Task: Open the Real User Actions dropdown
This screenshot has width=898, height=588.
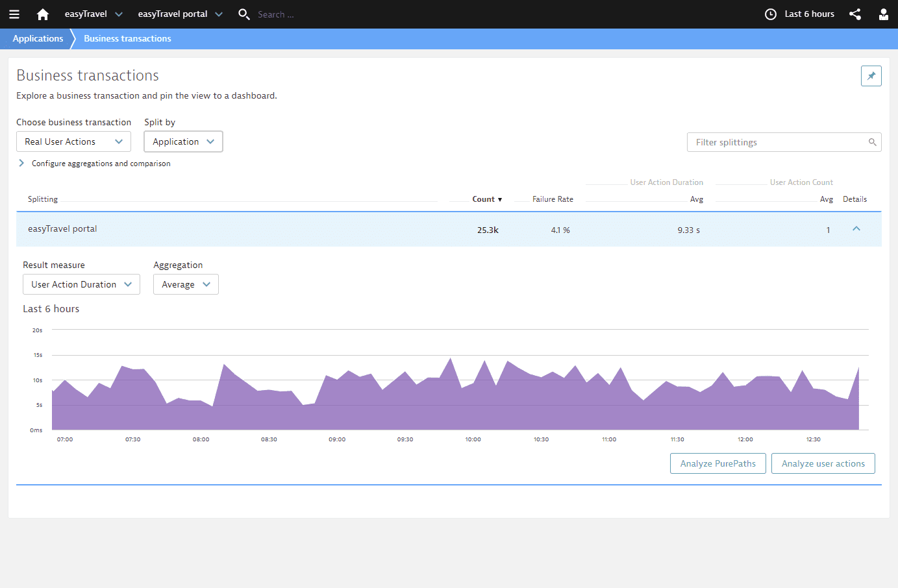Action: point(73,141)
